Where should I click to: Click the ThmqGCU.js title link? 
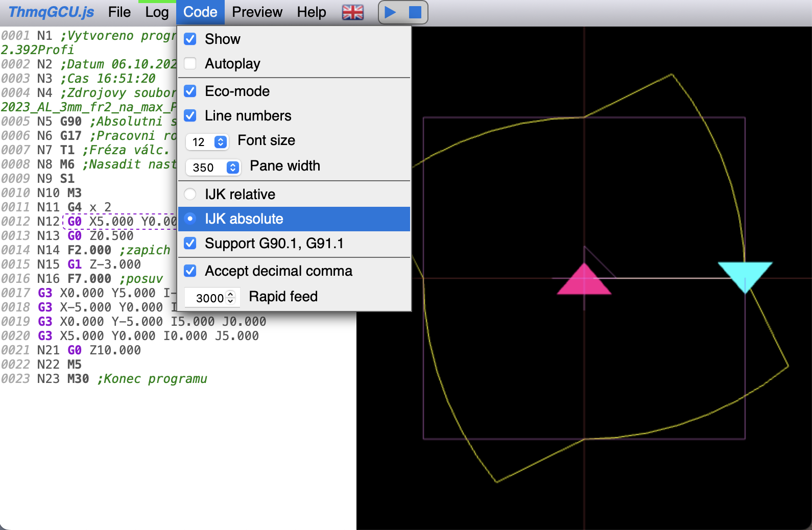51,12
